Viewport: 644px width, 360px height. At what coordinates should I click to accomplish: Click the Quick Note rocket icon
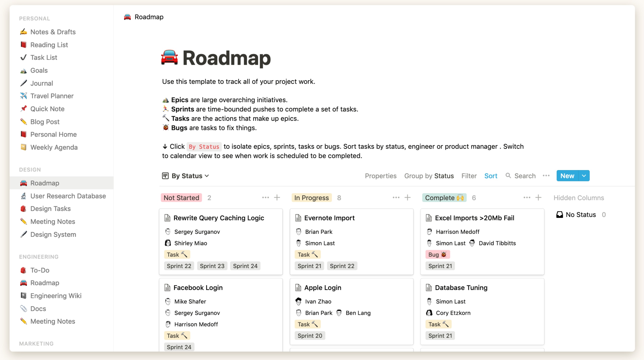pyautogui.click(x=24, y=108)
